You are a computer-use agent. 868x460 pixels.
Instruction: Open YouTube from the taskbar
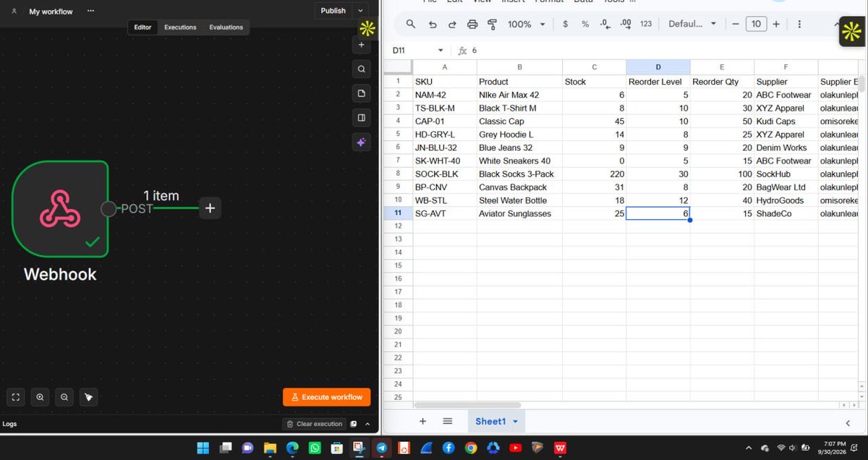(x=515, y=448)
